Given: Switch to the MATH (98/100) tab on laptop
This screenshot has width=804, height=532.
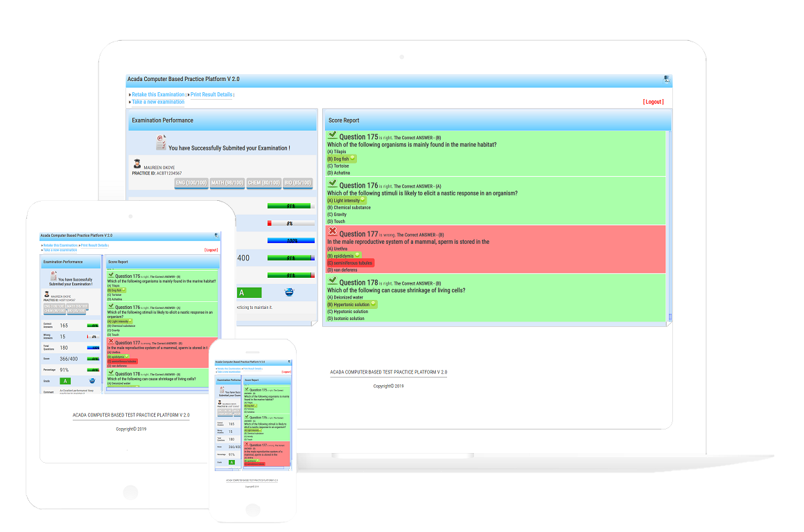Looking at the screenshot, I should (227, 183).
